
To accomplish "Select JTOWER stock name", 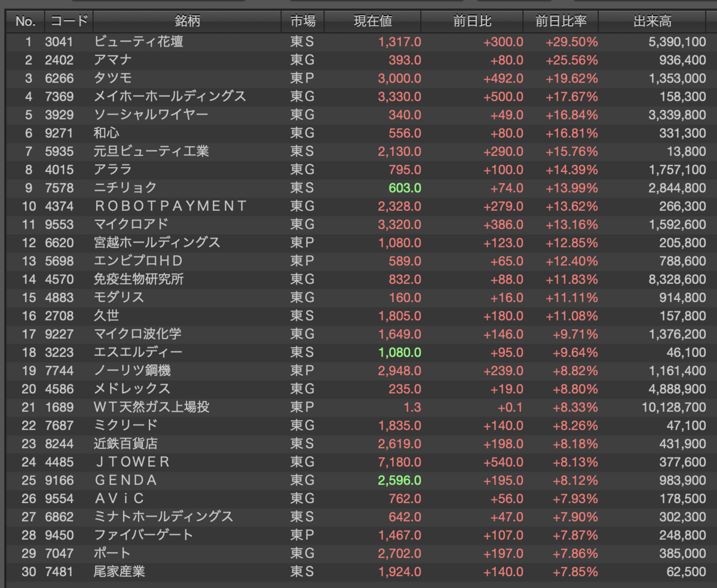I will [132, 462].
